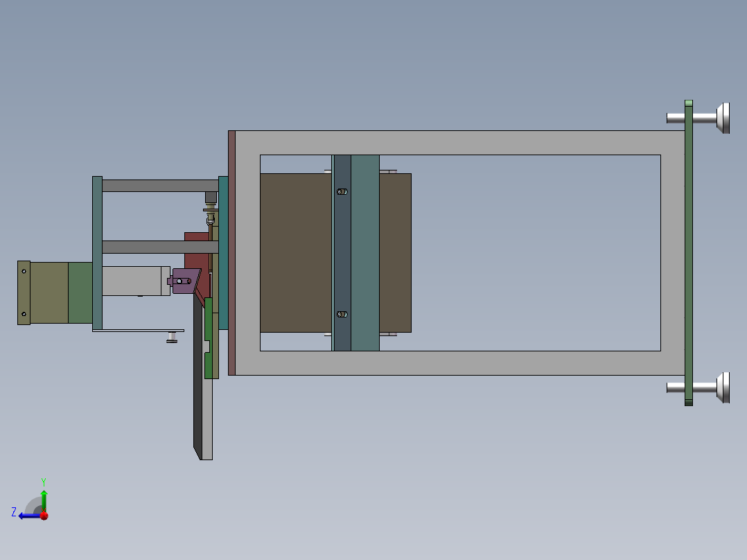Select the tall teal-gray plate on the left
The height and width of the screenshot is (560, 747).
[x=97, y=252]
